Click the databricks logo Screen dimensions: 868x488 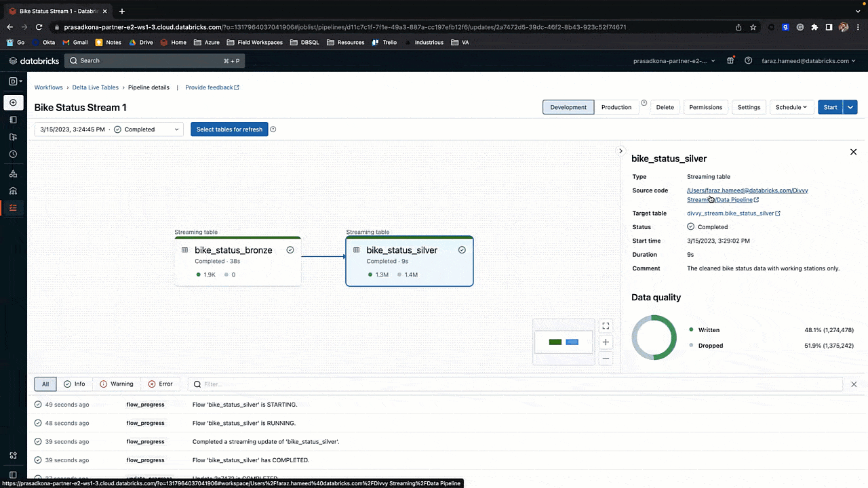pyautogui.click(x=34, y=61)
